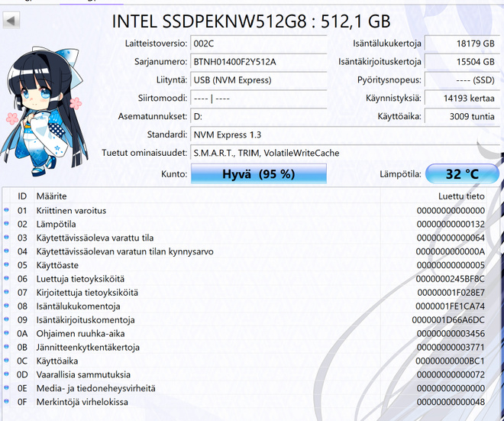Click status dot for Media- ja tiedoneheysvirheitä row
Image resolution: width=504 pixels, height=421 pixels.
(x=6, y=387)
